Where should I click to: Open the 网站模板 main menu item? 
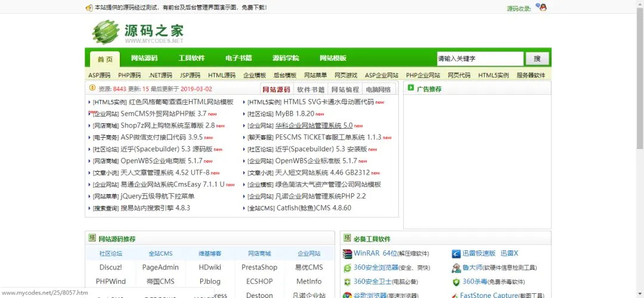tap(333, 58)
